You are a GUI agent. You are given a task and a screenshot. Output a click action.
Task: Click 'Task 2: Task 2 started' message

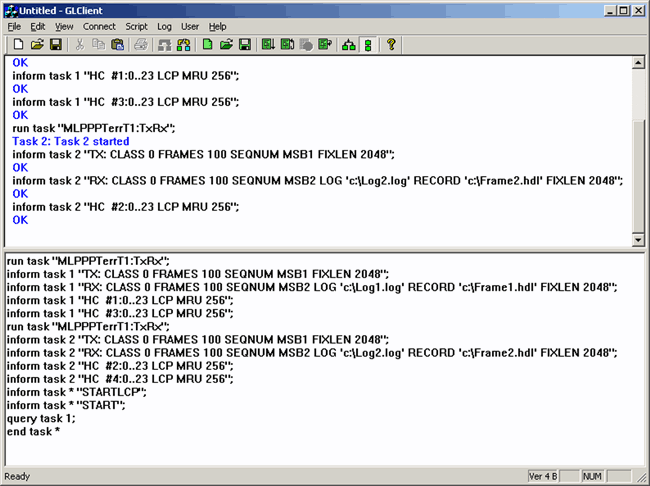(70, 141)
